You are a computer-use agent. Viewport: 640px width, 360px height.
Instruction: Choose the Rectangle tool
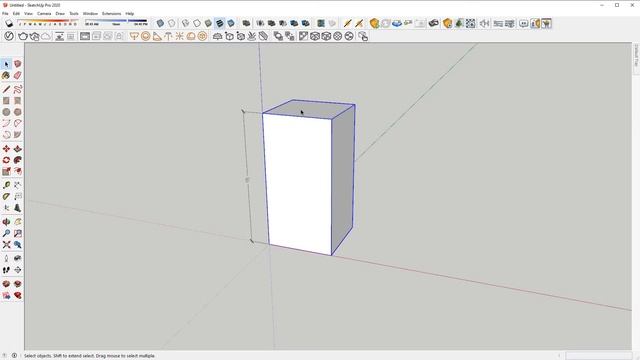6,101
